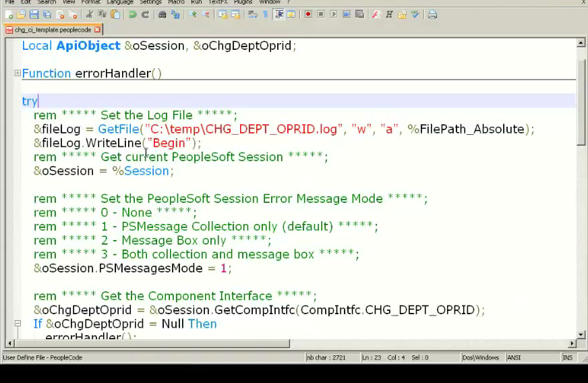Viewport: 588px width, 383px height.
Task: Click the Save recorded macro icon
Action: [x=359, y=15]
